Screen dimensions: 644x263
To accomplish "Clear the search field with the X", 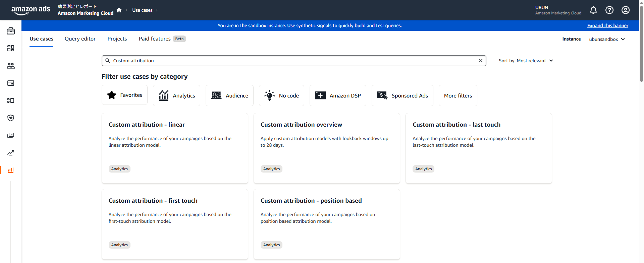I will [481, 61].
